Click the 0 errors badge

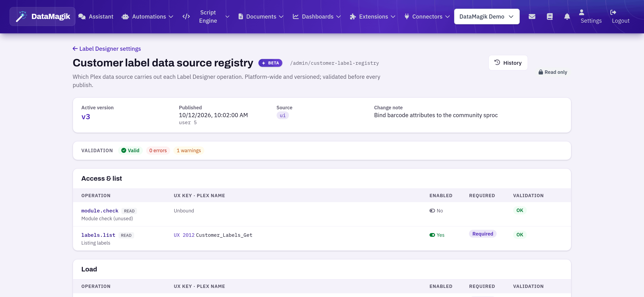pos(158,150)
